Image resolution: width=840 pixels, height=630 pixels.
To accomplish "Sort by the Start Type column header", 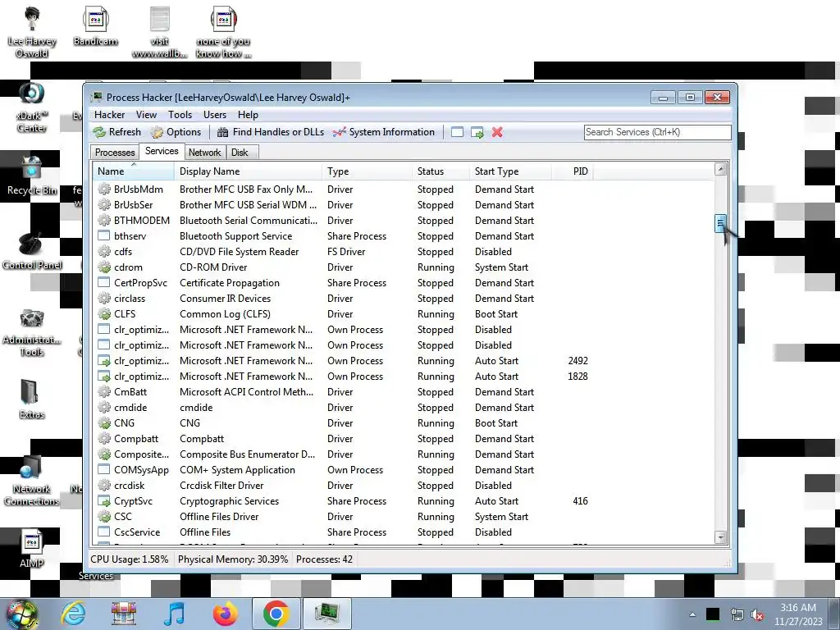I will coord(510,171).
